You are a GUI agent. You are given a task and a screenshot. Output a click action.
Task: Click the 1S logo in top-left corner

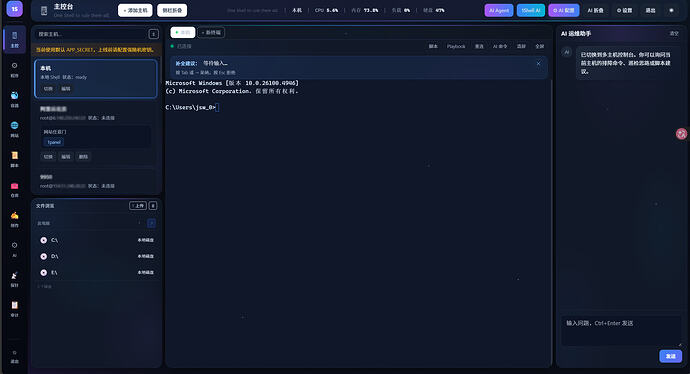pyautogui.click(x=15, y=9)
